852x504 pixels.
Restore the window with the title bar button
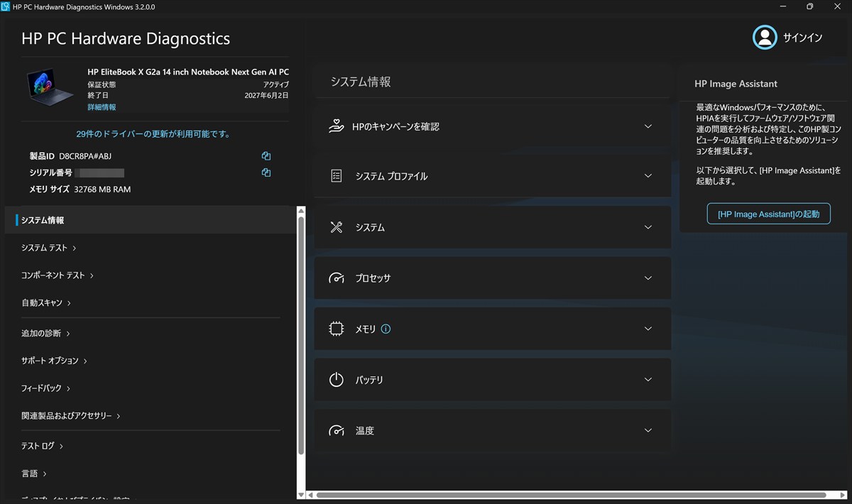(x=809, y=6)
